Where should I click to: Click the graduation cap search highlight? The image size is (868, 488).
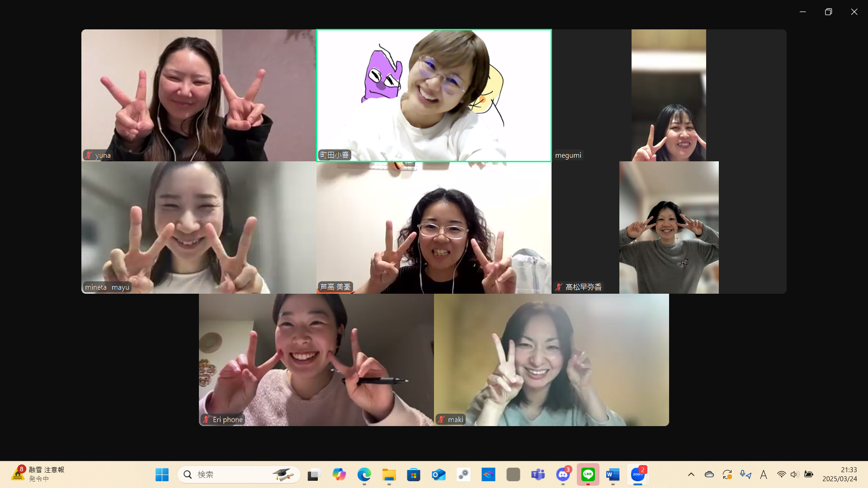283,474
